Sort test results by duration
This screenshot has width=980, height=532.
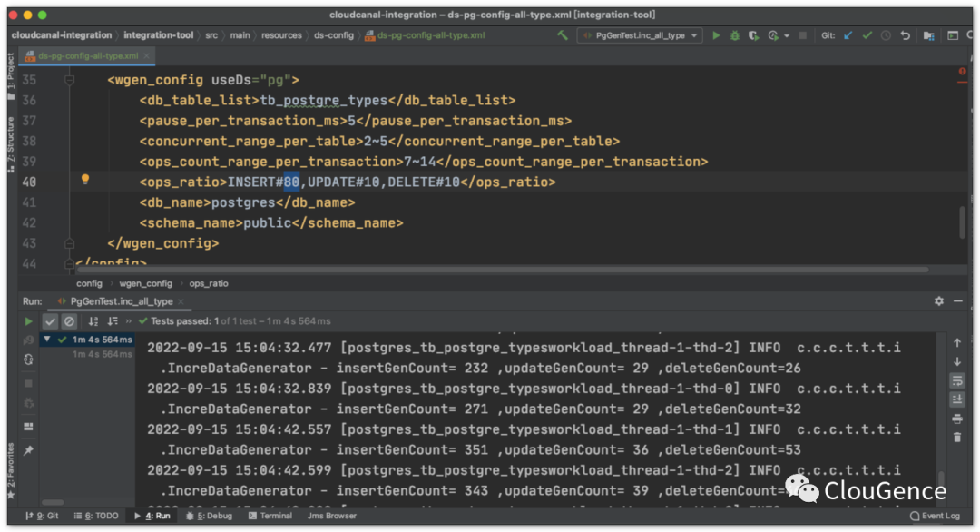click(x=113, y=321)
